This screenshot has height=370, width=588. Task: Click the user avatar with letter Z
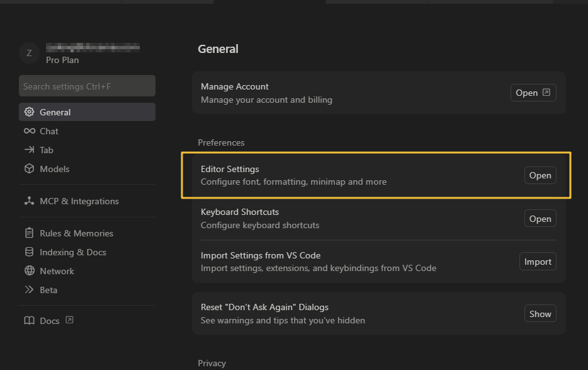[29, 53]
